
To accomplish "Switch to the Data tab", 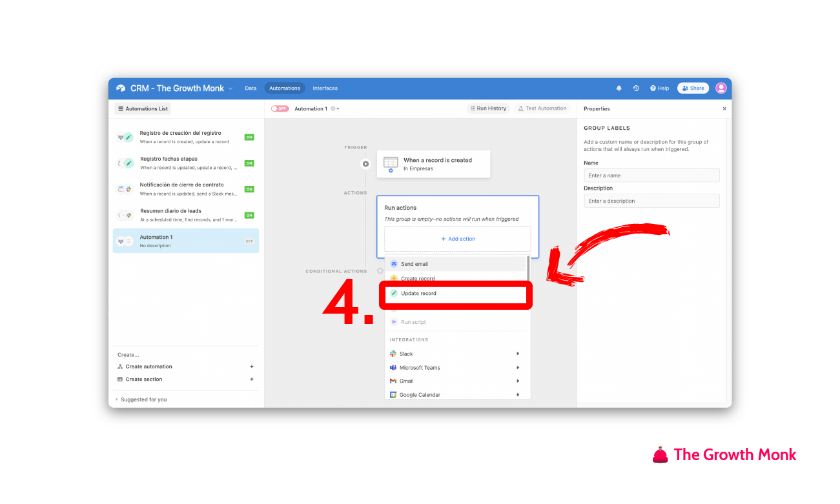I will [x=251, y=88].
